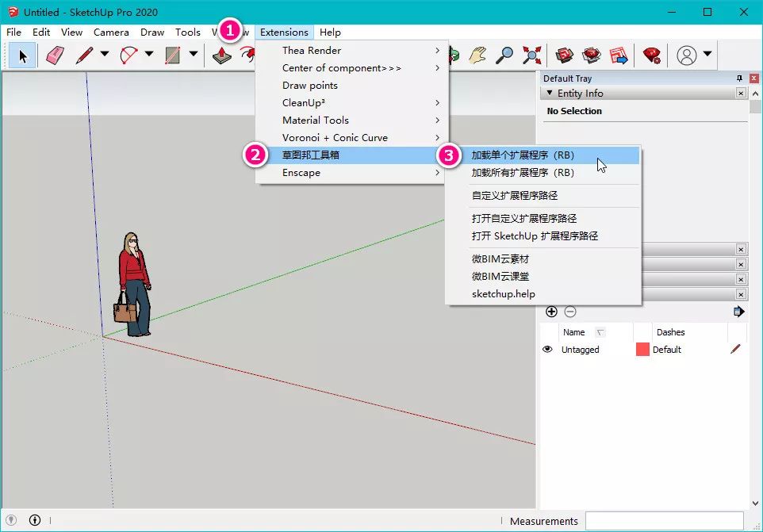The height and width of the screenshot is (532, 763).
Task: Select the arrow Select tool
Action: (22, 55)
